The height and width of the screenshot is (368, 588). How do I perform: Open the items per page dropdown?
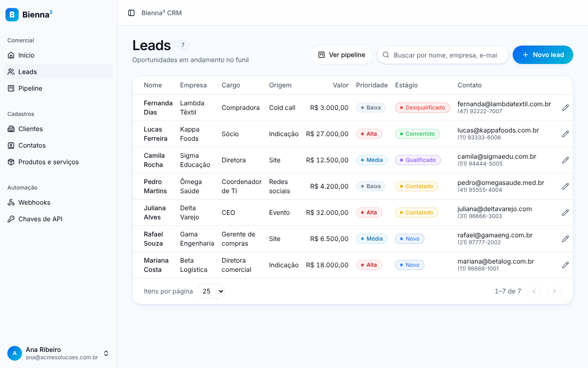click(x=211, y=291)
